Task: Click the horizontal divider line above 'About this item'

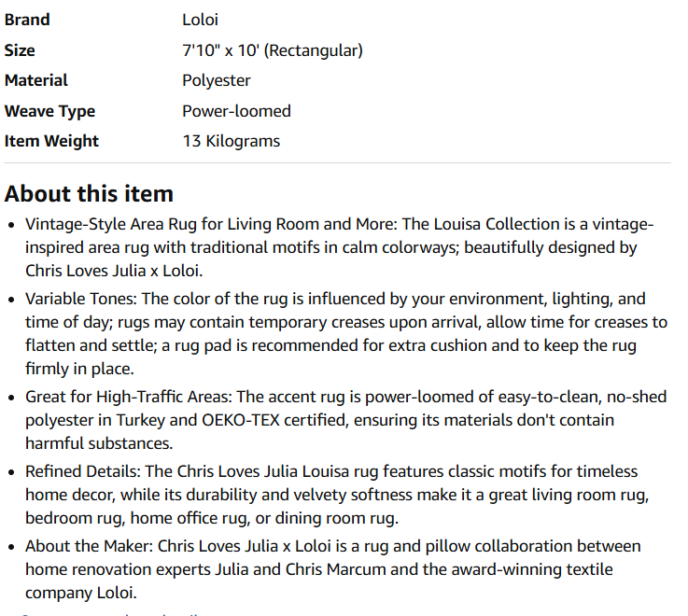Action: pos(337,162)
